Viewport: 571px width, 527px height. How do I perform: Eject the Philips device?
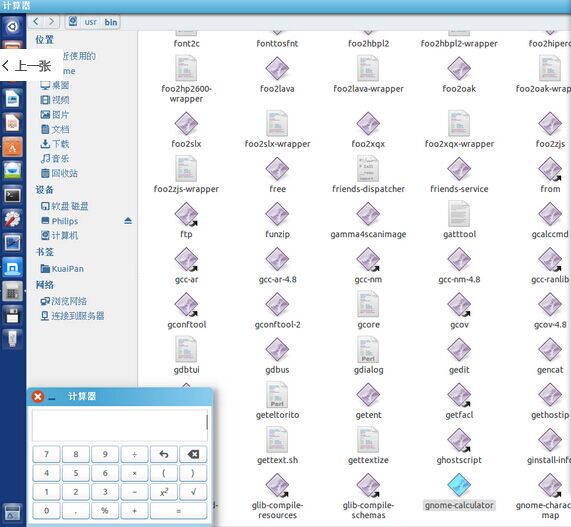(x=128, y=221)
